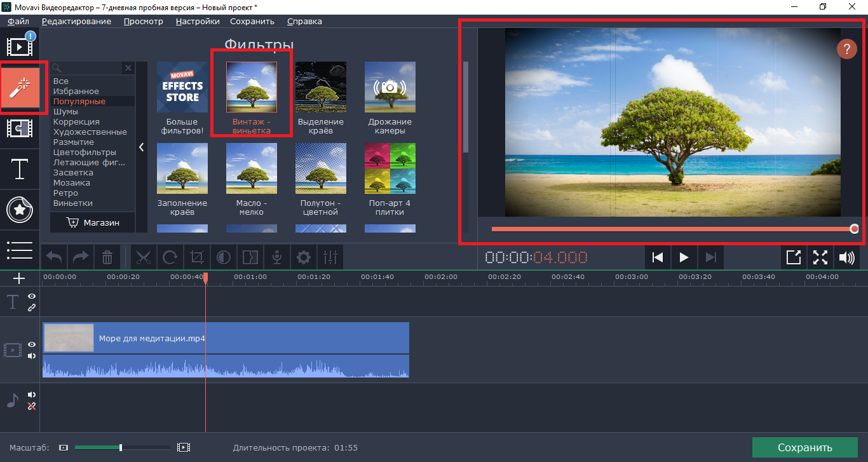
Task: Delete selected clip with trash icon
Action: (107, 257)
